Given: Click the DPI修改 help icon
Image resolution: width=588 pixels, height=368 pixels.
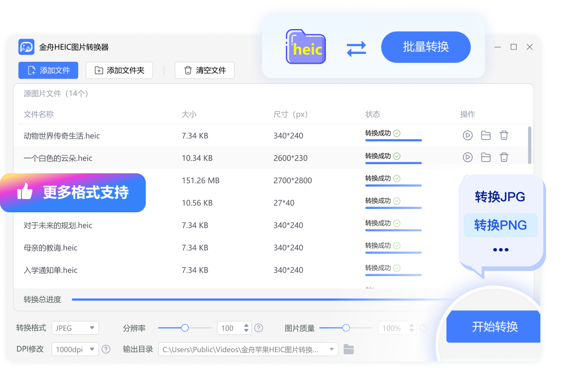Looking at the screenshot, I should coord(106,349).
